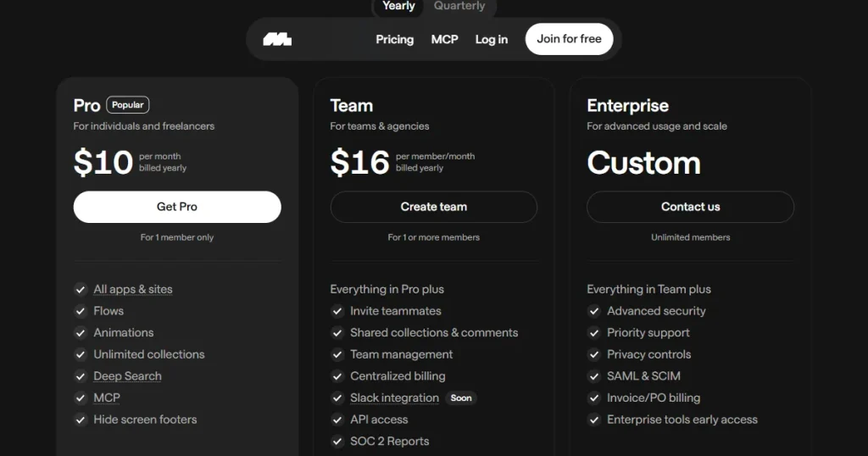Click the Centralized billing text
868x456 pixels.
398,376
